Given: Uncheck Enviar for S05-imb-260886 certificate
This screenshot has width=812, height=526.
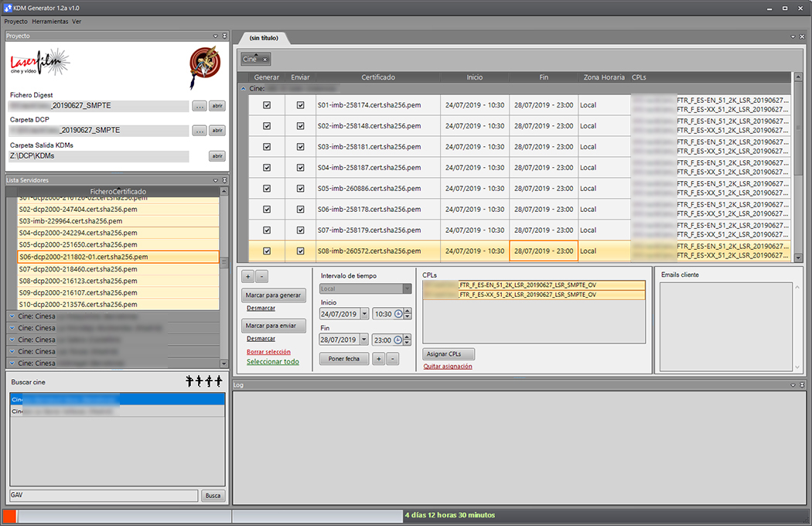Looking at the screenshot, I should click(x=300, y=189).
